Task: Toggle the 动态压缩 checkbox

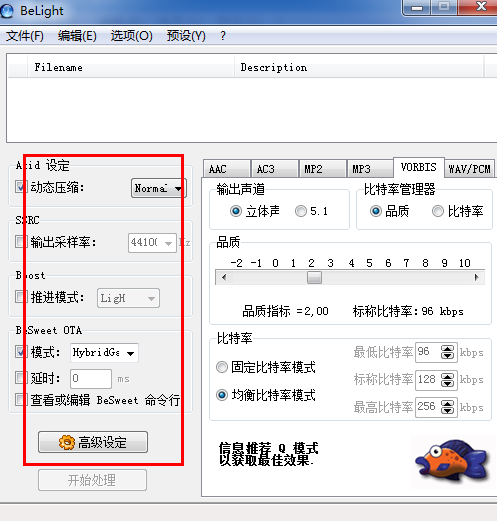Action: [21, 187]
